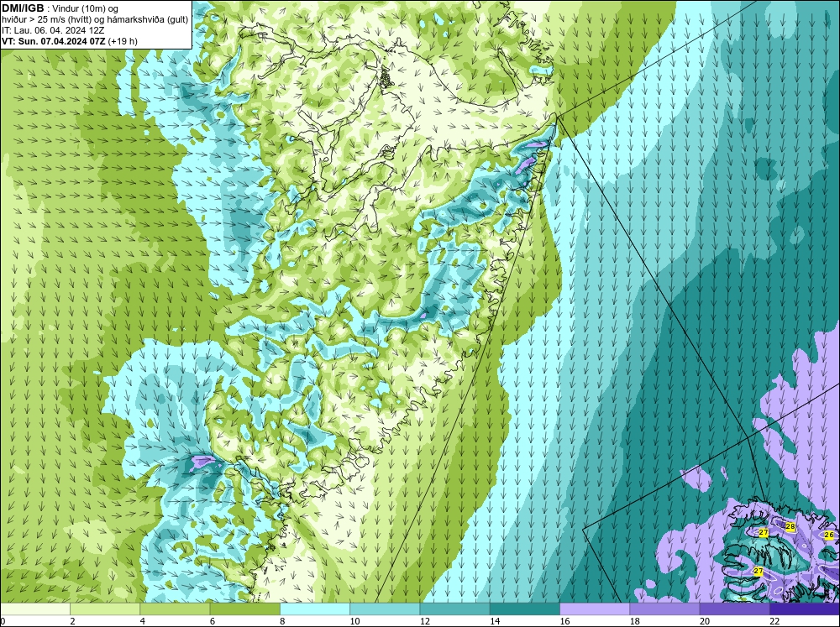This screenshot has height=627, width=840.
Task: Select the 14–16 m/s dark teal legend swatch
Action: pos(525,609)
